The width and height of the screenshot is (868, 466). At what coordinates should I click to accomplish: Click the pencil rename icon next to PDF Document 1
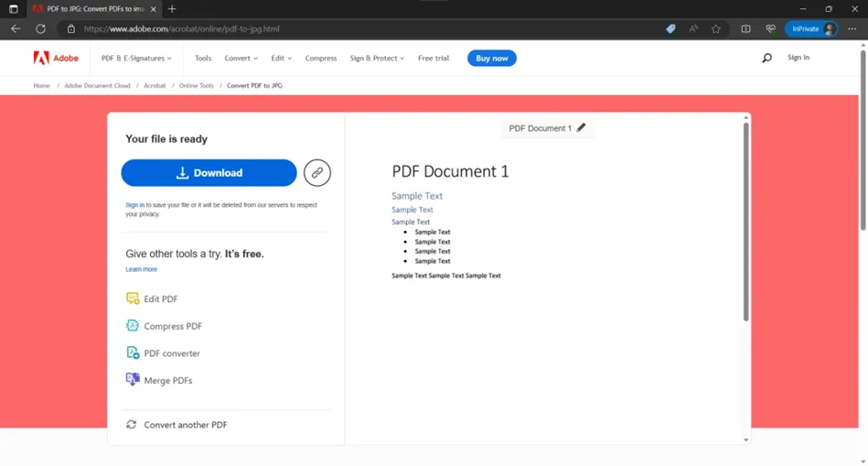click(581, 127)
